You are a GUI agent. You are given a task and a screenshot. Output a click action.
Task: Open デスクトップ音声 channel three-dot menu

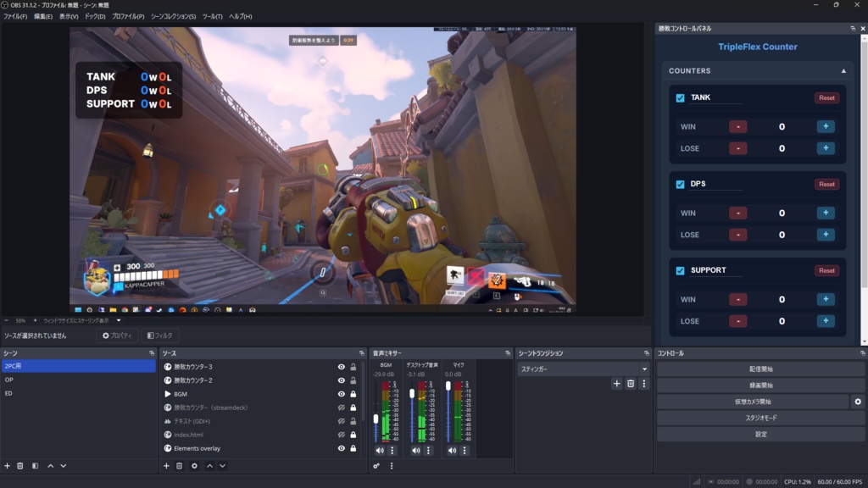click(428, 451)
